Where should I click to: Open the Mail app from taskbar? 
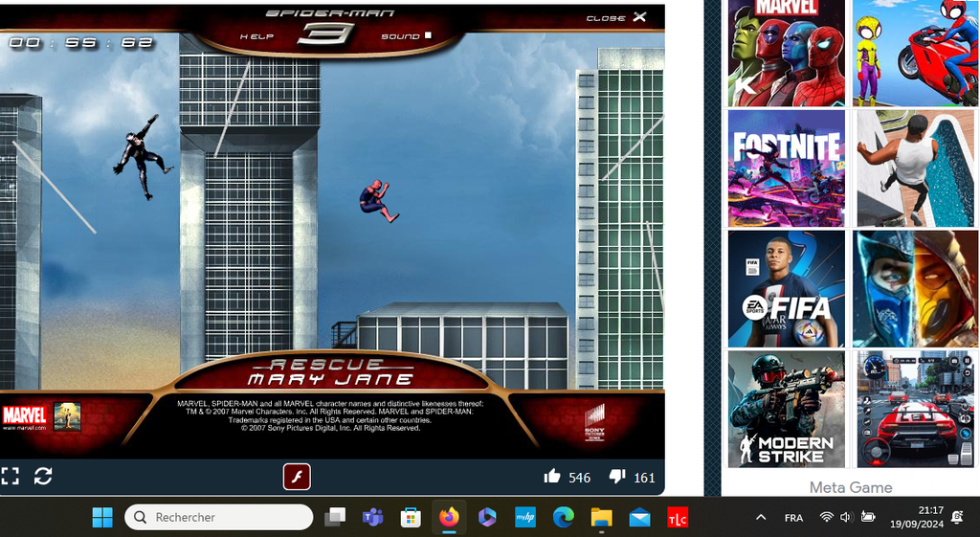tap(639, 517)
